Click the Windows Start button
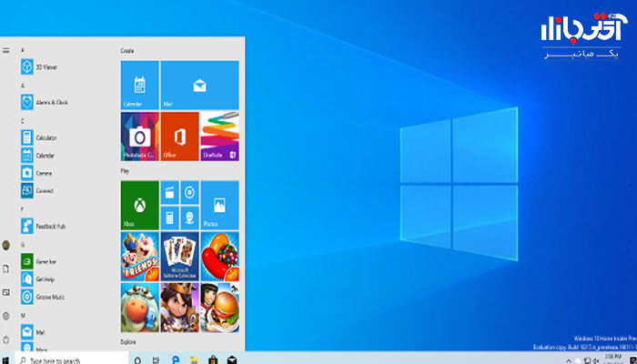637x364 pixels. click(x=6, y=360)
